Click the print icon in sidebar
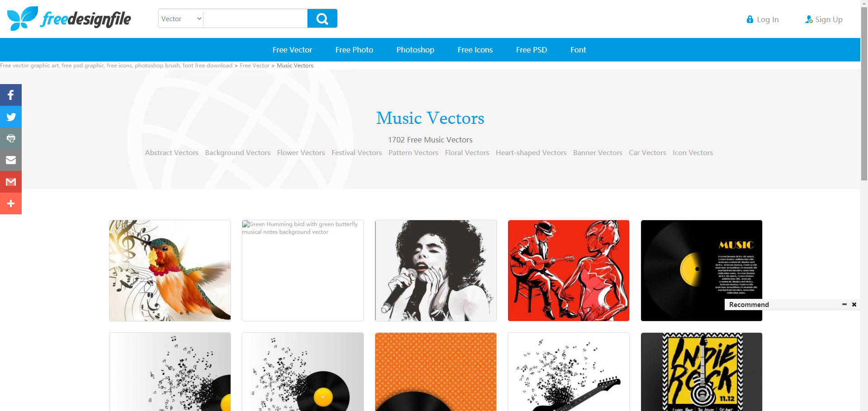Viewport: 868px width, 411px height. pos(11,138)
